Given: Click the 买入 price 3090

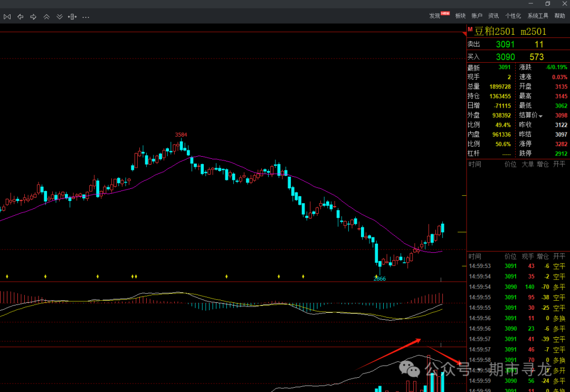Looking at the screenshot, I should pos(505,57).
